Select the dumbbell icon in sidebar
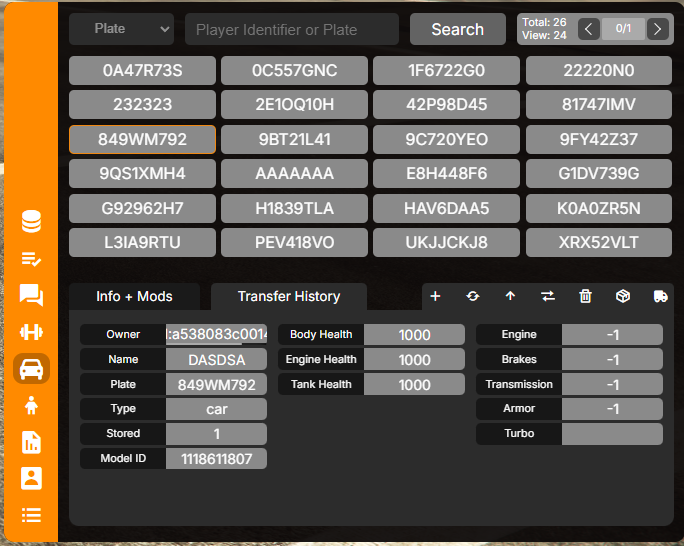 pos(32,332)
